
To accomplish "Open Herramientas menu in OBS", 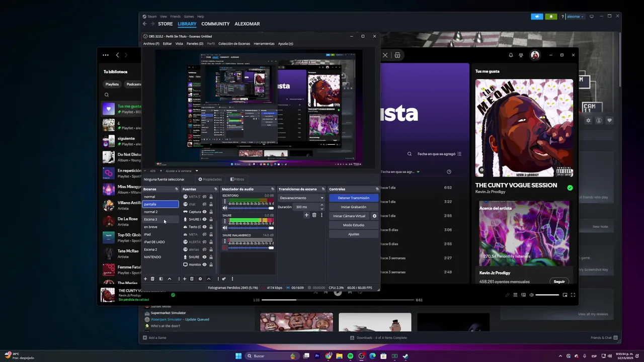I will [x=264, y=43].
